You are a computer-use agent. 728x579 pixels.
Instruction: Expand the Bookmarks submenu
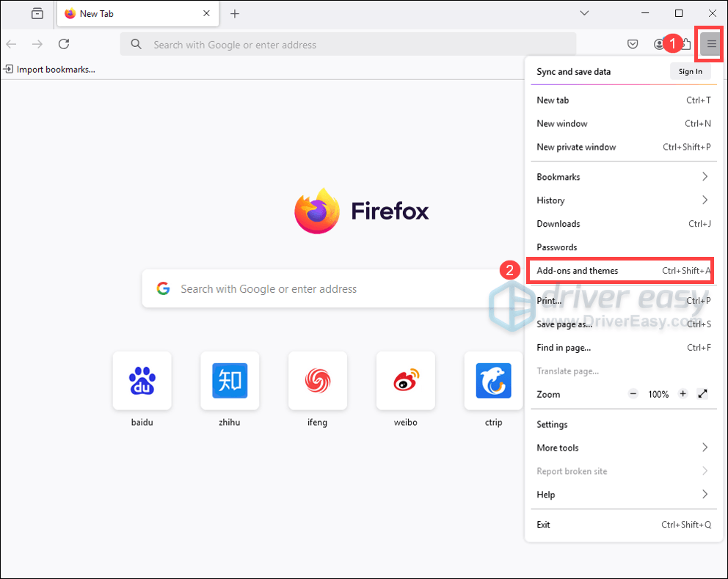(x=624, y=177)
